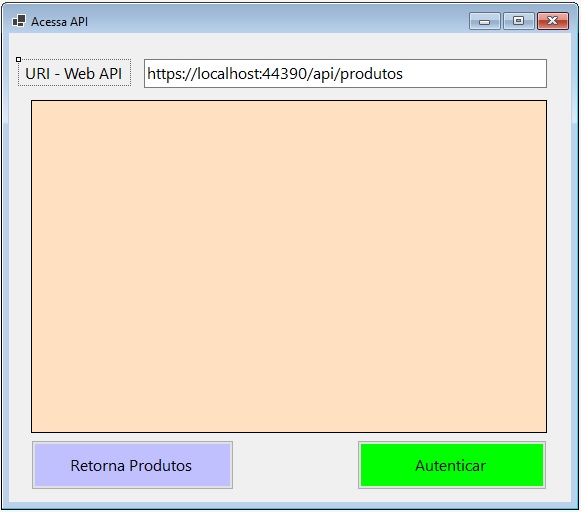Screen dimensions: 581x512
Task: Click the 'api' segment of the URL
Action: [x=324, y=74]
